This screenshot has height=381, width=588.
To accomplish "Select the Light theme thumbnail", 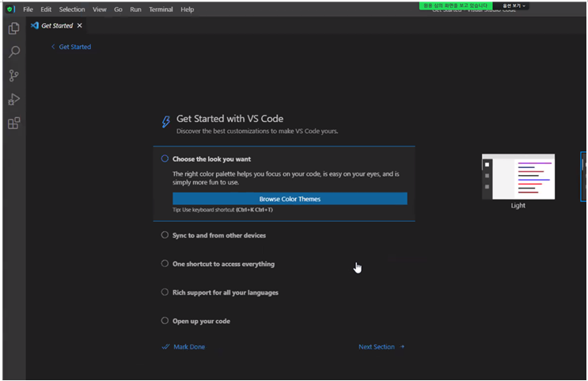I will 518,177.
